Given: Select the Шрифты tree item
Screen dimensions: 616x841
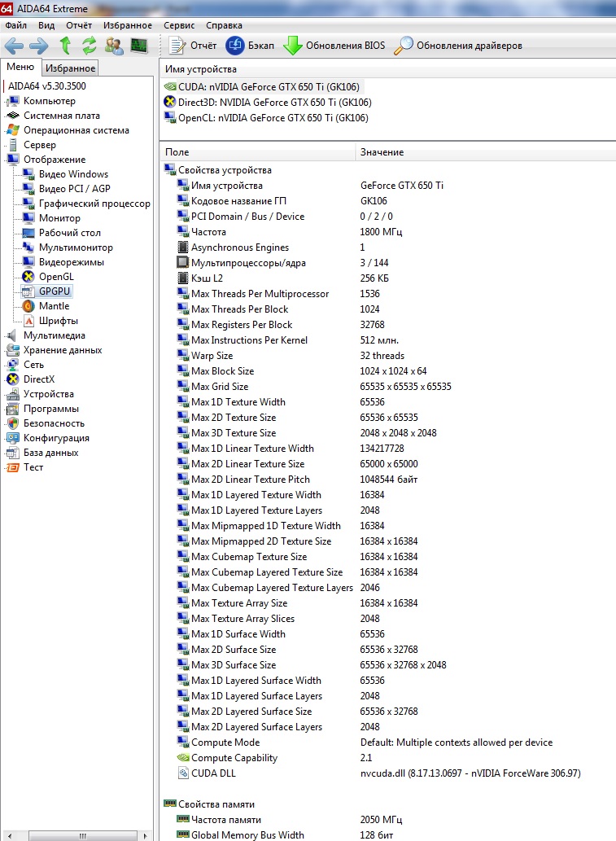Looking at the screenshot, I should pyautogui.click(x=59, y=321).
